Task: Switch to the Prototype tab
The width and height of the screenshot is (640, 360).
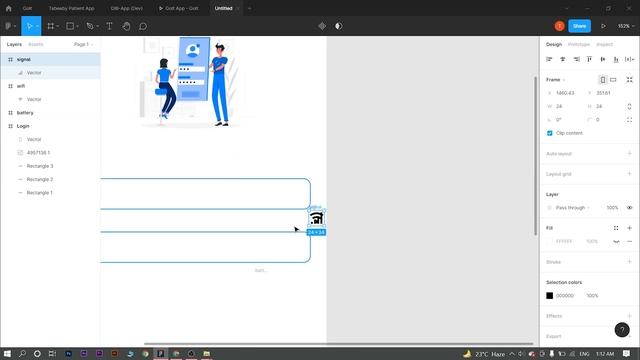Action: click(x=579, y=44)
